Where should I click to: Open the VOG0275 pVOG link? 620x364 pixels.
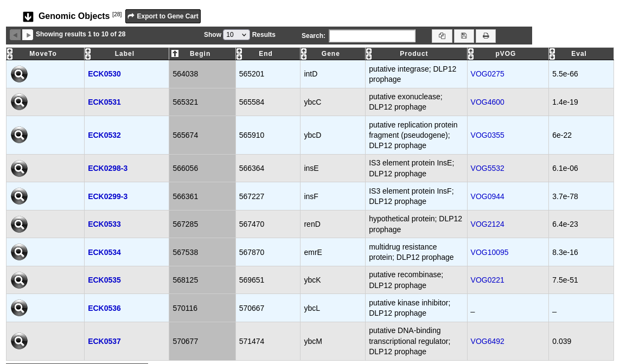coord(487,74)
